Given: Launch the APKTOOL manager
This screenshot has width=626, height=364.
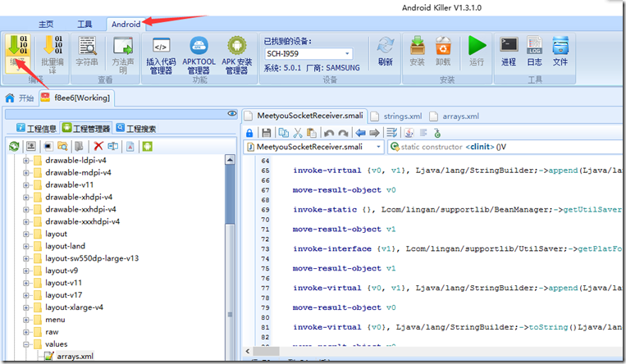Looking at the screenshot, I should tap(199, 55).
